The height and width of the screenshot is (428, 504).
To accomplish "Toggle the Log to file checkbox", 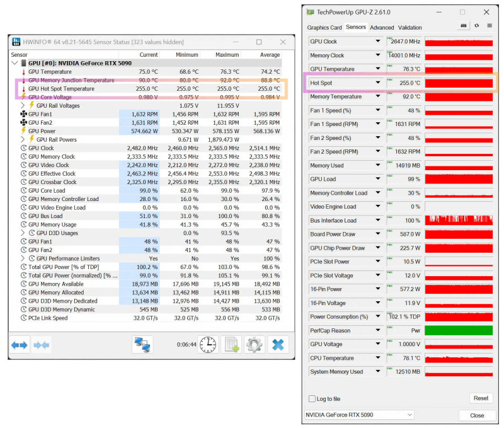I will pos(312,399).
